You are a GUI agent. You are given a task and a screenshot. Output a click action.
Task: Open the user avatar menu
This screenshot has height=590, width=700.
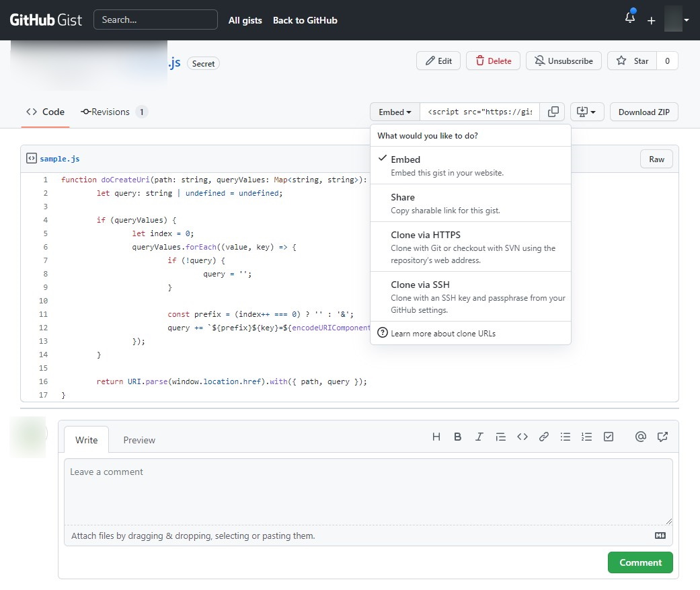tap(676, 20)
